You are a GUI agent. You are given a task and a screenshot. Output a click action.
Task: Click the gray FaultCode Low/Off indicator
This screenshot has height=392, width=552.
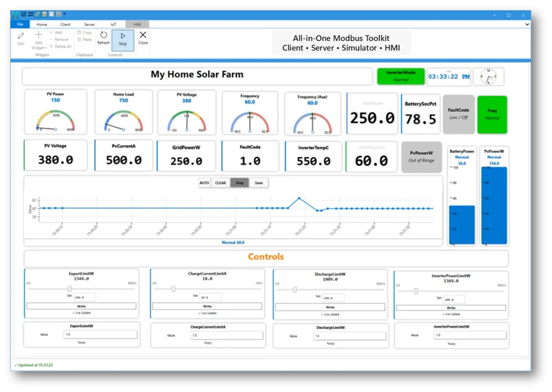458,114
